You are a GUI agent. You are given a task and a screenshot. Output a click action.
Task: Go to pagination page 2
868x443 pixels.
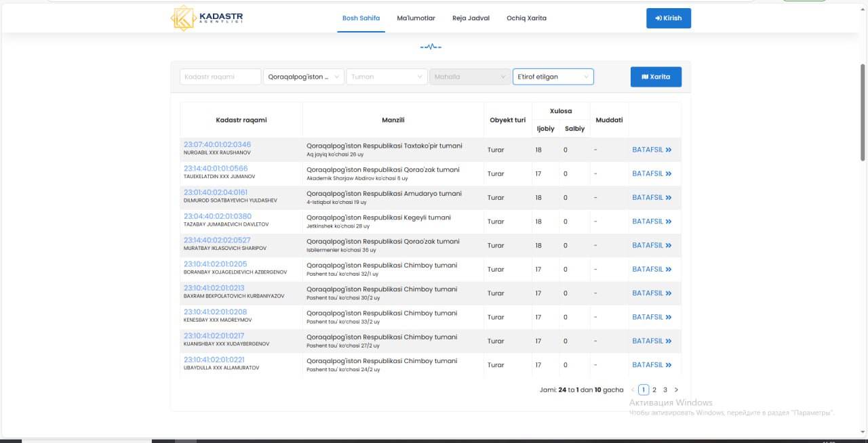[x=654, y=390]
